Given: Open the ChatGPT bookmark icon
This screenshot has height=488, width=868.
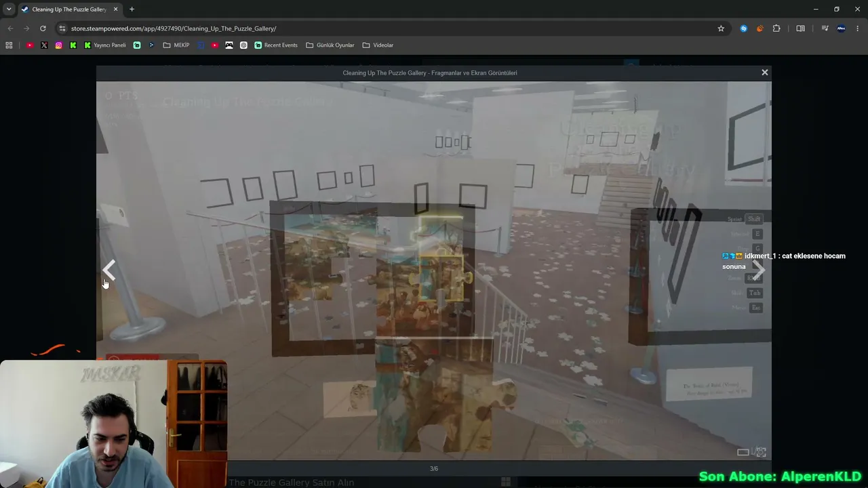Looking at the screenshot, I should (243, 45).
